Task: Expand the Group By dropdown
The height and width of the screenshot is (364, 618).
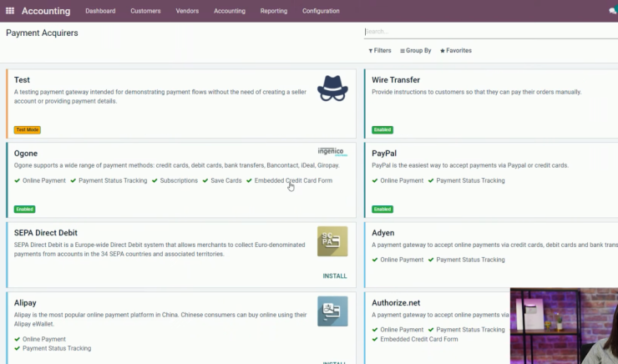Action: (416, 50)
